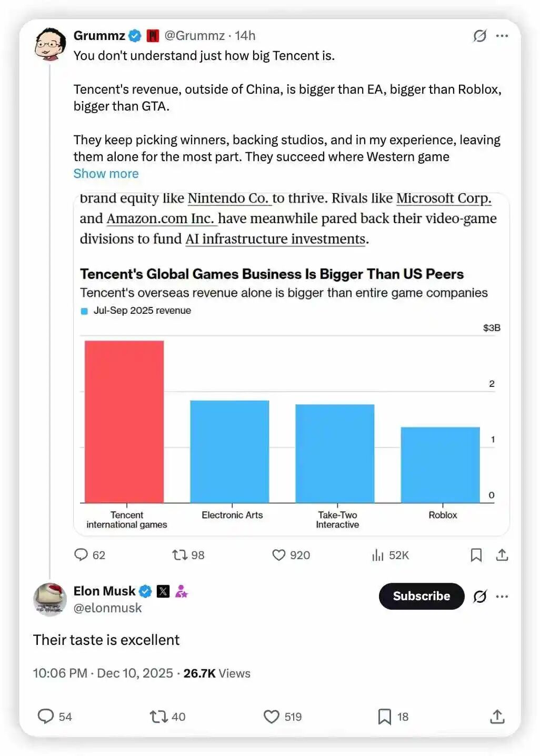Reply to Grummz's post
The image size is (540, 756).
(81, 555)
